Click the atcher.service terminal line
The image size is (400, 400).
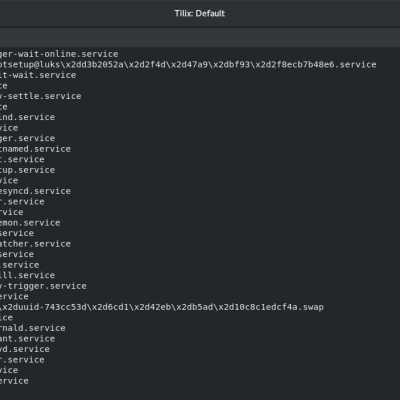click(x=35, y=244)
